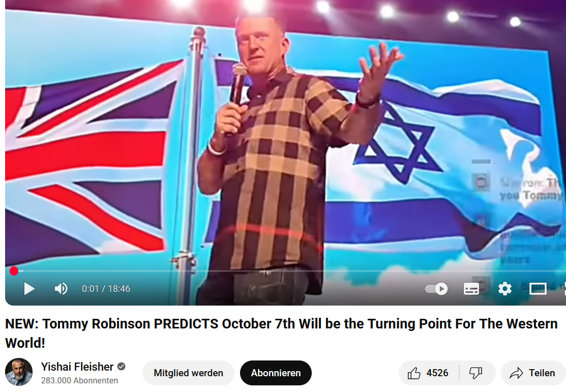Click the video title text
The height and width of the screenshot is (392, 566).
[281, 333]
